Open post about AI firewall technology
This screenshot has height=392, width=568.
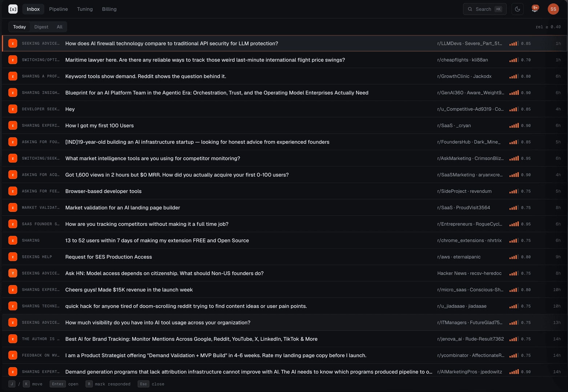tap(172, 44)
